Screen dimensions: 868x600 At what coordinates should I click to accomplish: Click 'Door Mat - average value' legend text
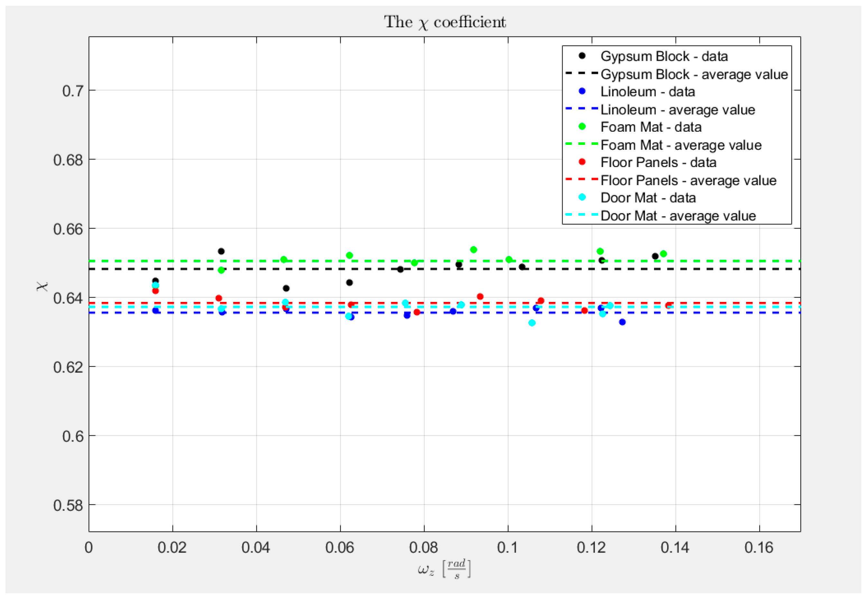[x=678, y=216]
